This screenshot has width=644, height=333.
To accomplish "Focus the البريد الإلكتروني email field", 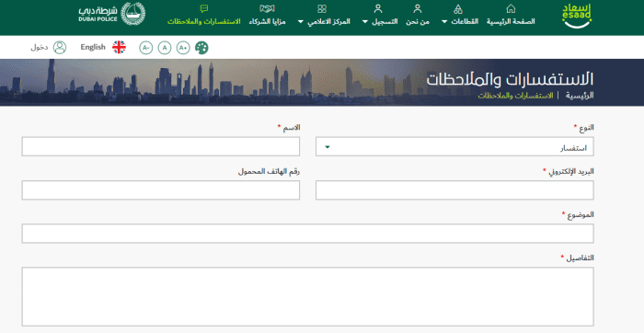I will click(x=454, y=190).
